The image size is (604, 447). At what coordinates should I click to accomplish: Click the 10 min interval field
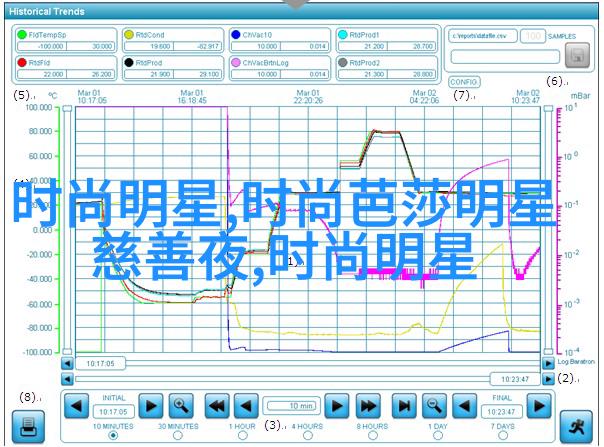tap(292, 406)
